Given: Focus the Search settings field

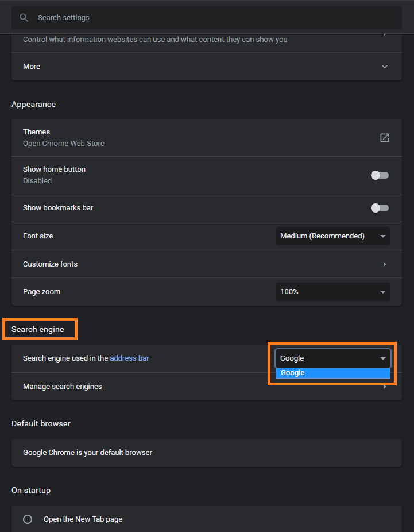Looking at the screenshot, I should pos(207,18).
